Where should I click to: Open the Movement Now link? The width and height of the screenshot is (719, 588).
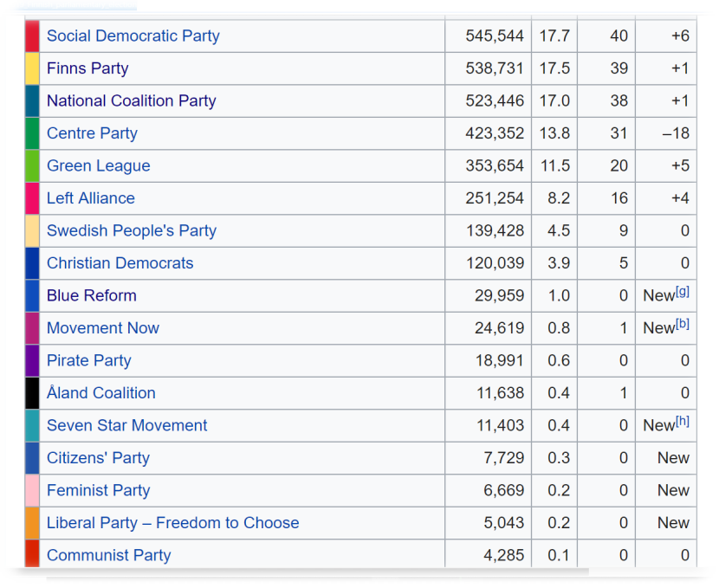click(x=103, y=328)
